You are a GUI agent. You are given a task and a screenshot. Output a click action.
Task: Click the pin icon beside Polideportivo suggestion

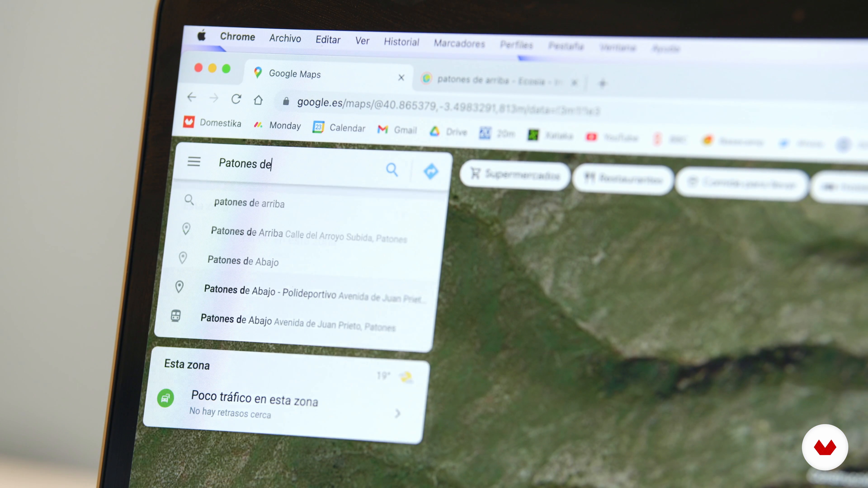(179, 287)
